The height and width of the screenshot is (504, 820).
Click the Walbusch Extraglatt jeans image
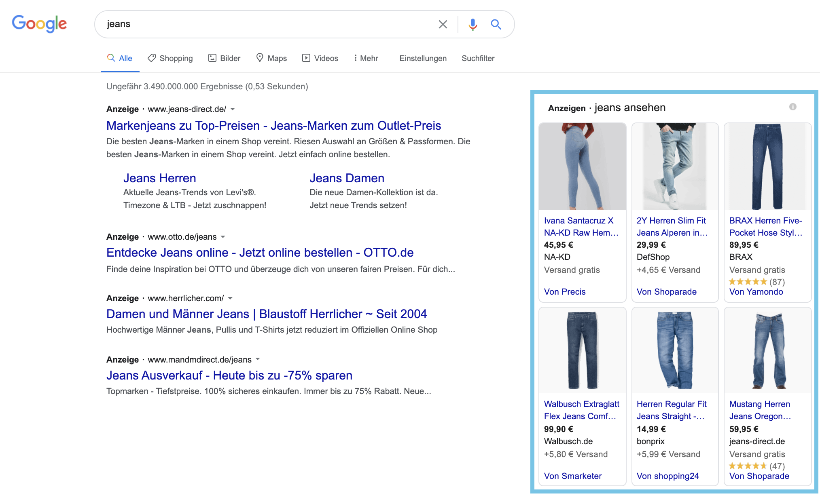coord(583,350)
